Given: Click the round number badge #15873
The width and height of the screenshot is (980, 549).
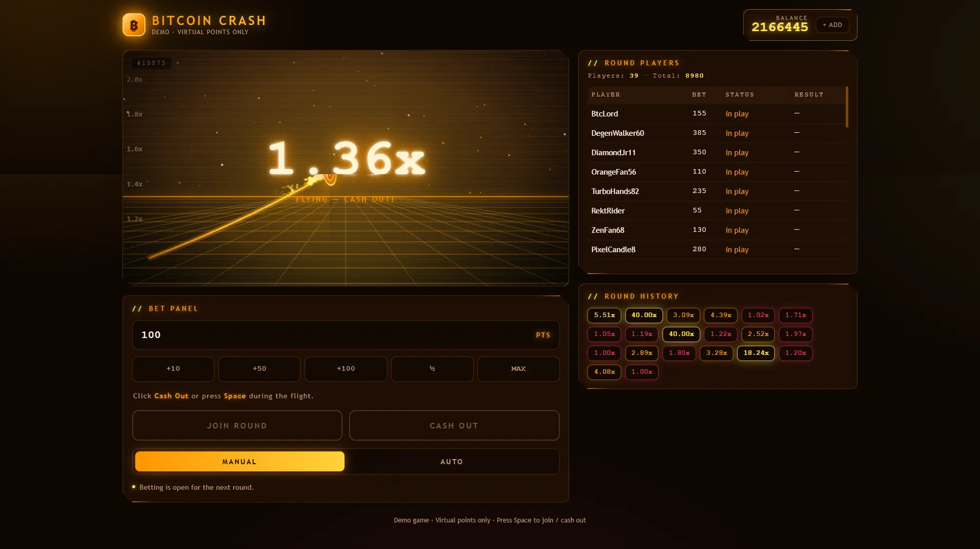Looking at the screenshot, I should click(152, 63).
